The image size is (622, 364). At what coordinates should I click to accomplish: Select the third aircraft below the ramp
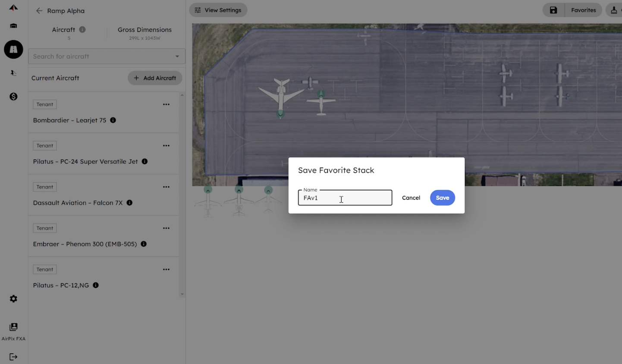coord(268,200)
